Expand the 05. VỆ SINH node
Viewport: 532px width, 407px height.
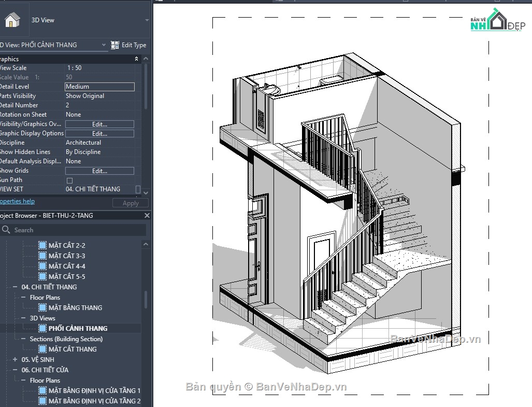(15, 359)
